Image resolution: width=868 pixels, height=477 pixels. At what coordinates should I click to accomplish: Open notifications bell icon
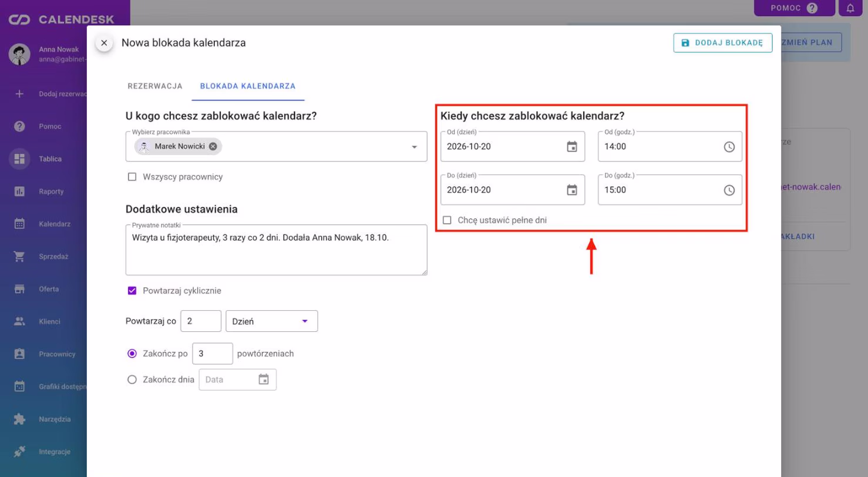click(x=850, y=8)
